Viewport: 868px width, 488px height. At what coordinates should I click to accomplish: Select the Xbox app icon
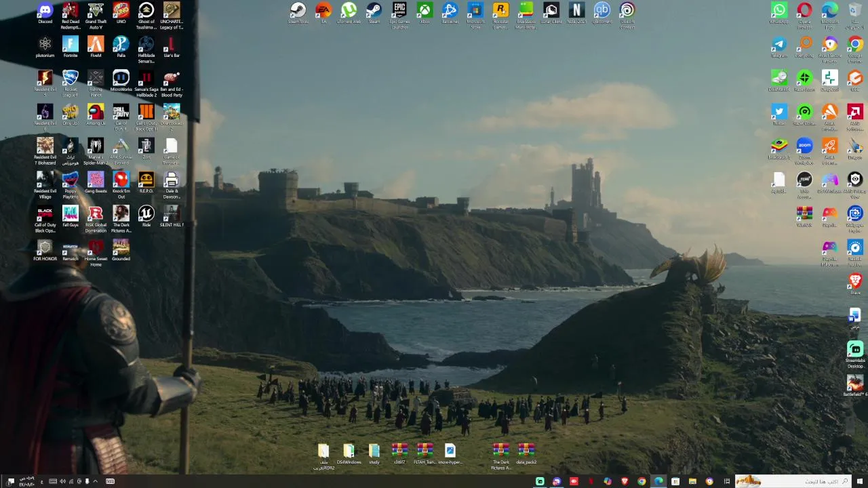[x=425, y=14]
